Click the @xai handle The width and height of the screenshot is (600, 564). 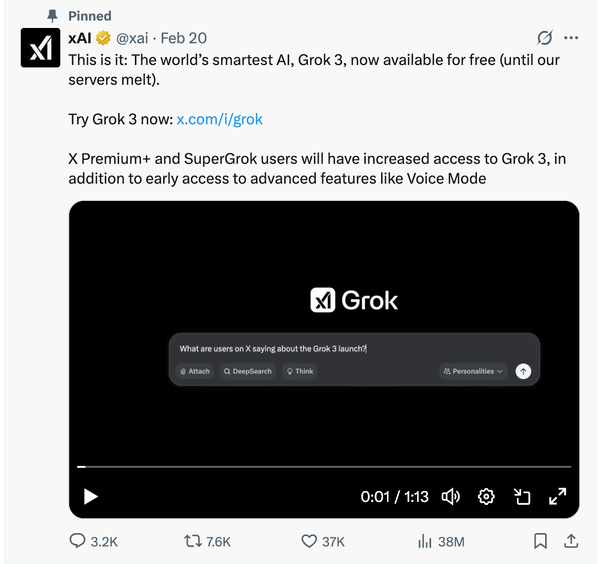point(132,38)
